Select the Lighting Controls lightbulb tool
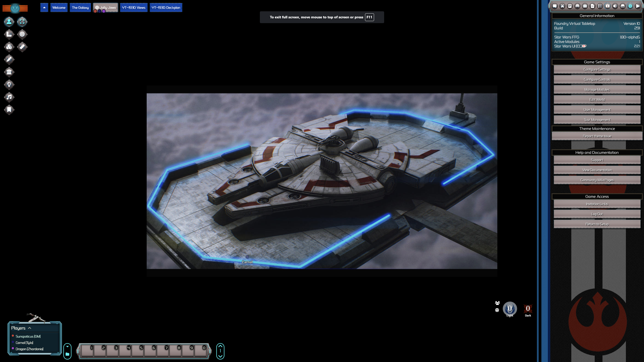644x362 pixels. [9, 85]
